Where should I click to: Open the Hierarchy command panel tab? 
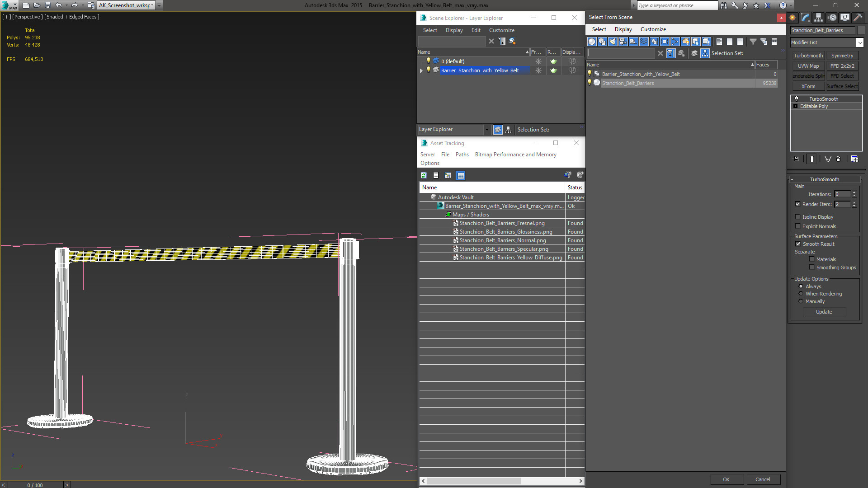pos(819,18)
